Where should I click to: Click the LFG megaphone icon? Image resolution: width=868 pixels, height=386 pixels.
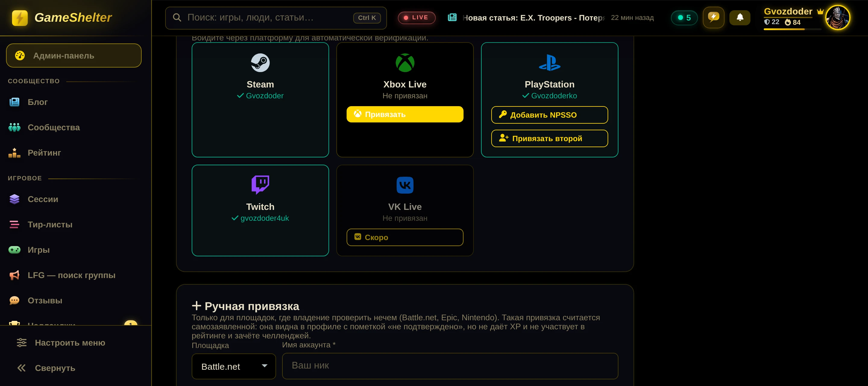tap(14, 275)
